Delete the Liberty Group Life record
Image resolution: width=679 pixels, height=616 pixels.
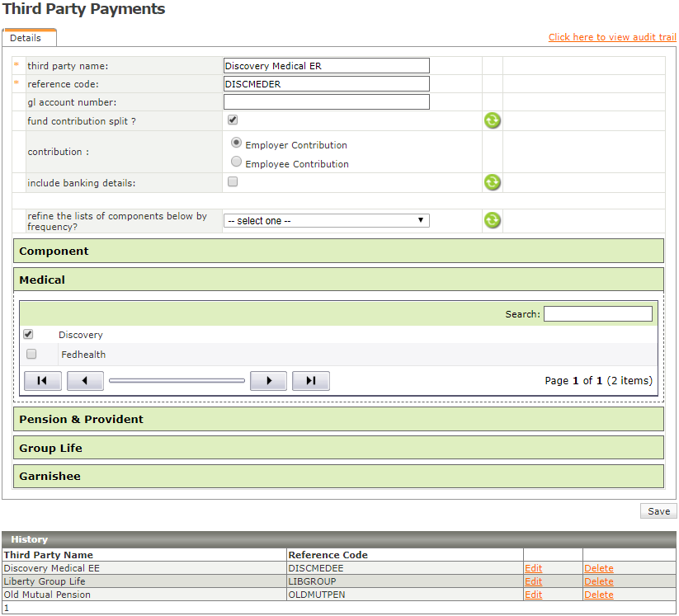[598, 581]
